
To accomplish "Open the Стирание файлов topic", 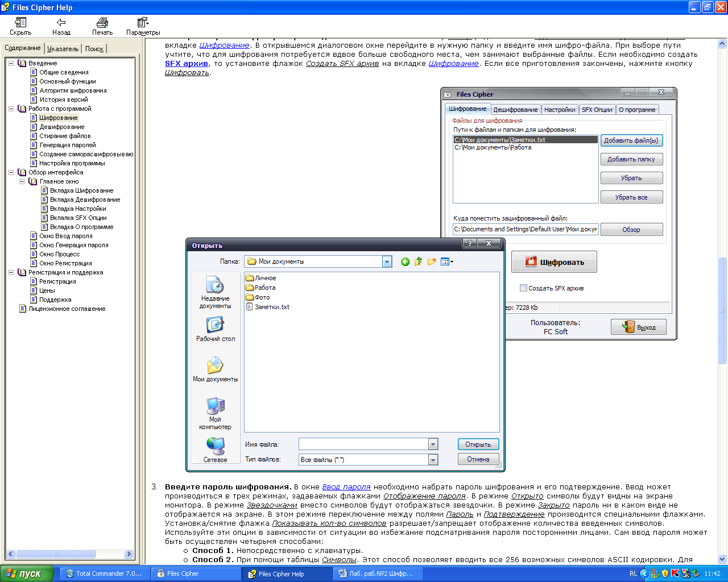I will click(65, 136).
